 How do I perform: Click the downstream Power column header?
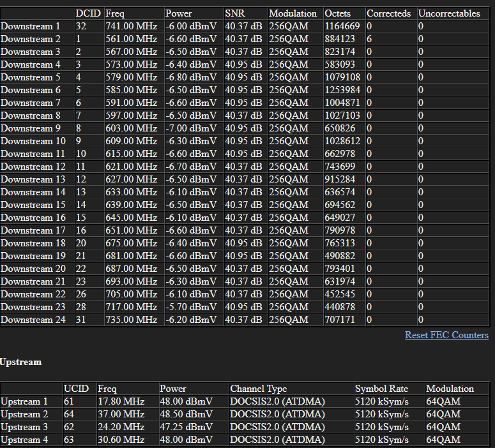178,13
